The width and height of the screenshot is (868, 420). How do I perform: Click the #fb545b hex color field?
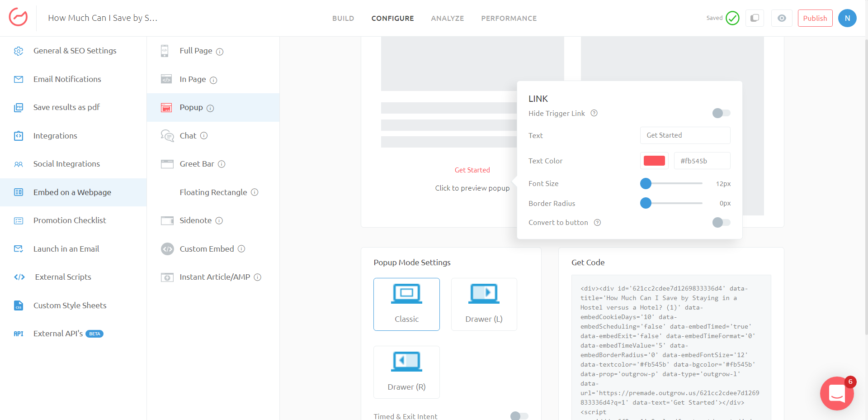(x=702, y=161)
